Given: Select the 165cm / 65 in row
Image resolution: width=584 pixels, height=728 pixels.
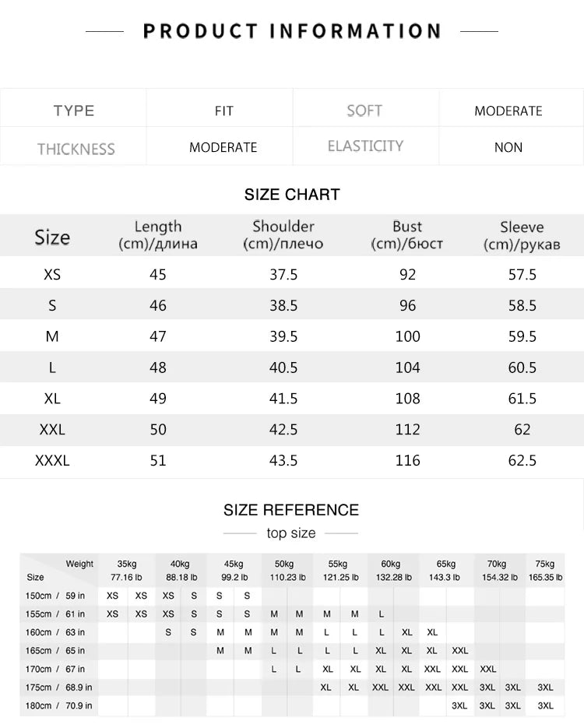Looking at the screenshot, I should (x=292, y=650).
